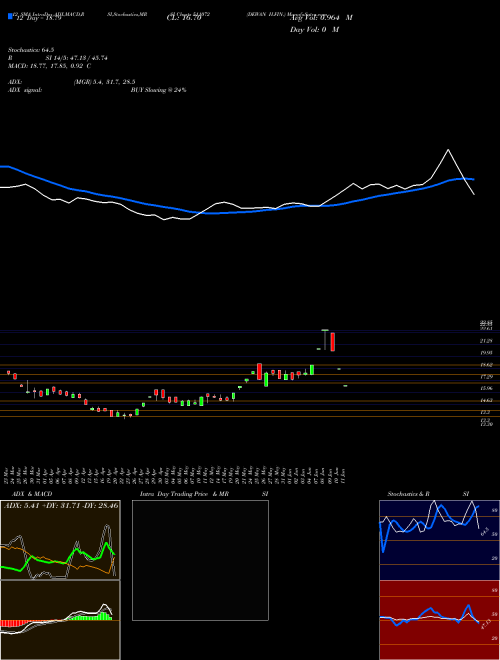500x660 pixels.
Task: Select the 'Avg Vol: 0.964 M' text
Action: point(321,18)
